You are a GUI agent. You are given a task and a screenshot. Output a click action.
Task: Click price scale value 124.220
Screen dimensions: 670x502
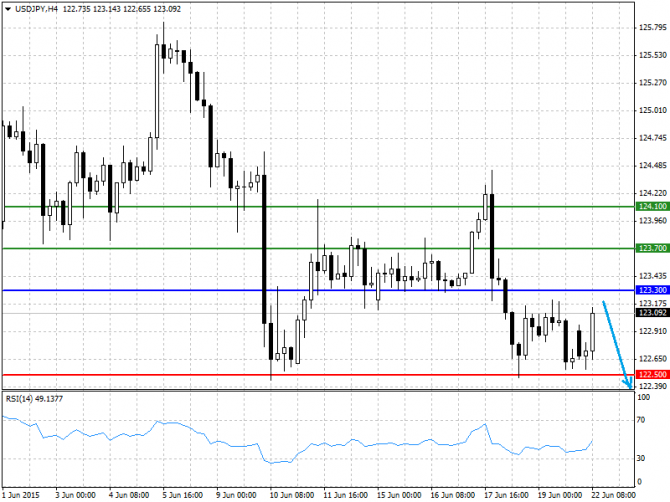pos(652,193)
